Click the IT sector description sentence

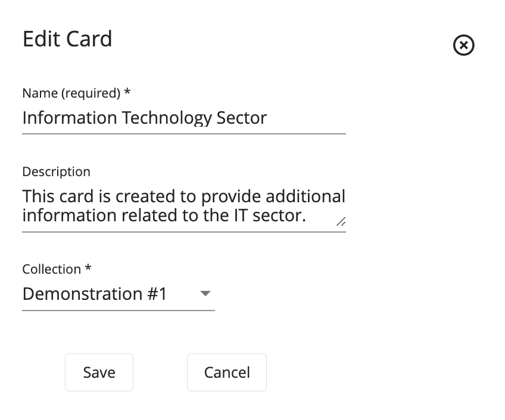point(179,205)
